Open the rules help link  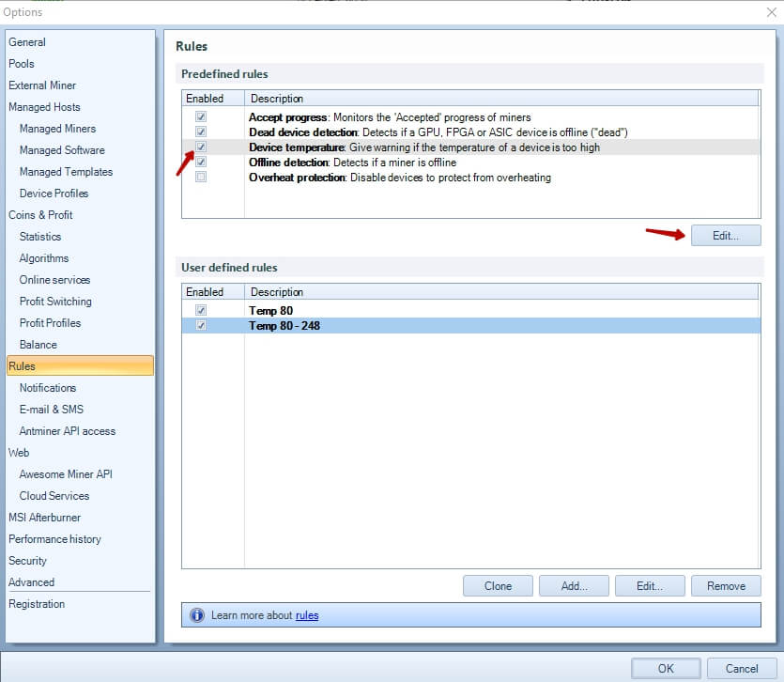tap(307, 615)
